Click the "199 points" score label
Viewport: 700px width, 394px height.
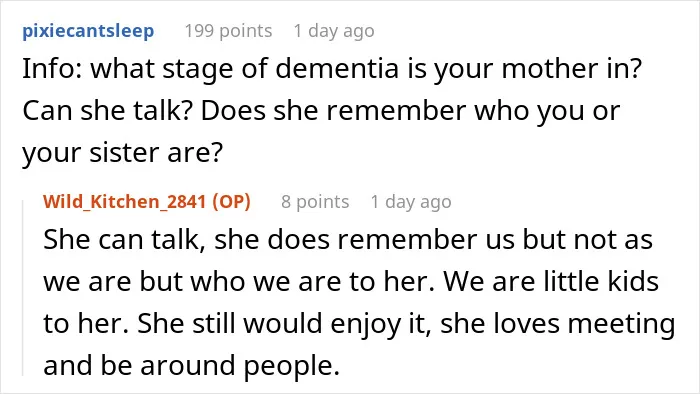[228, 31]
